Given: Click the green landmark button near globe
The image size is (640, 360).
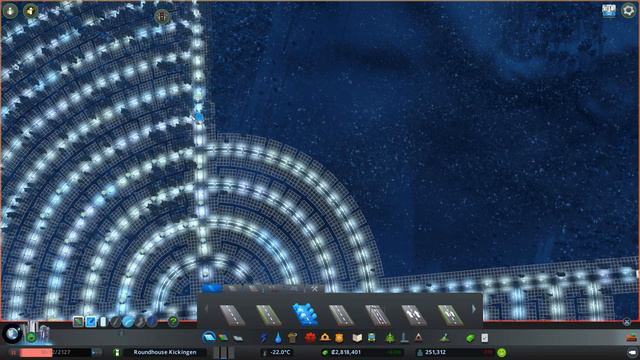Looking at the screenshot, I should tap(31, 338).
